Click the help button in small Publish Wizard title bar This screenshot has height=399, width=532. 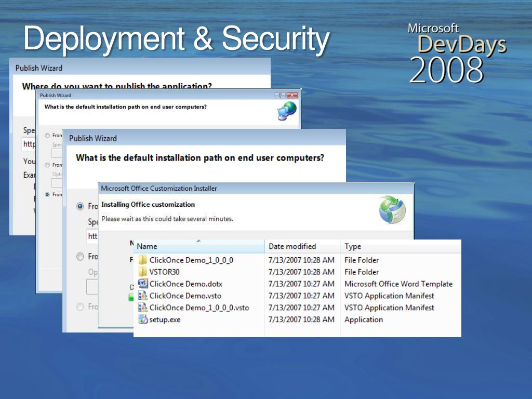coord(280,96)
